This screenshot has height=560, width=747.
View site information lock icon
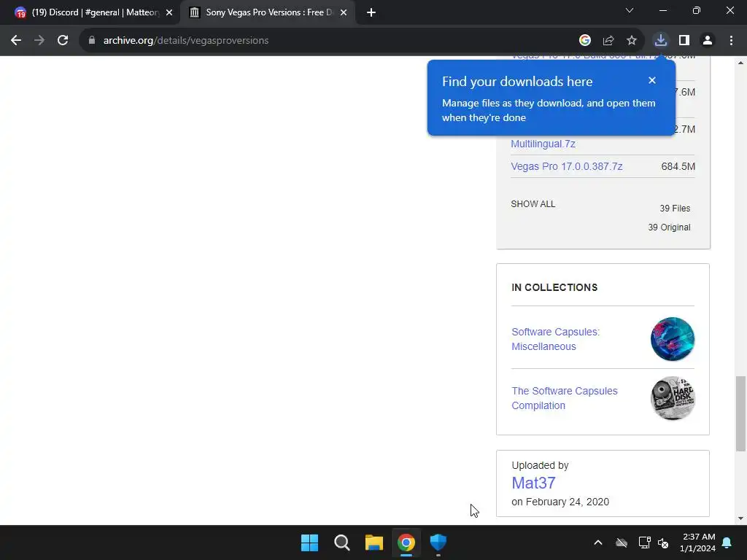[92, 41]
